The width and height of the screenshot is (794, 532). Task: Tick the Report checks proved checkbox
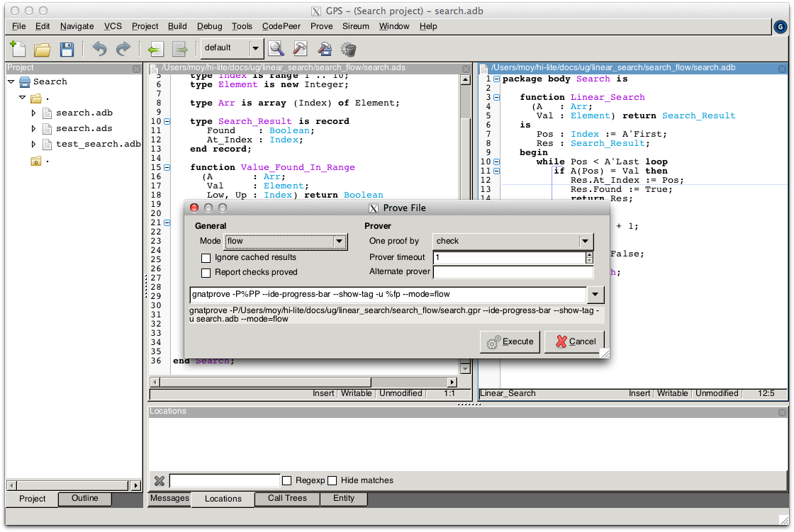click(206, 273)
